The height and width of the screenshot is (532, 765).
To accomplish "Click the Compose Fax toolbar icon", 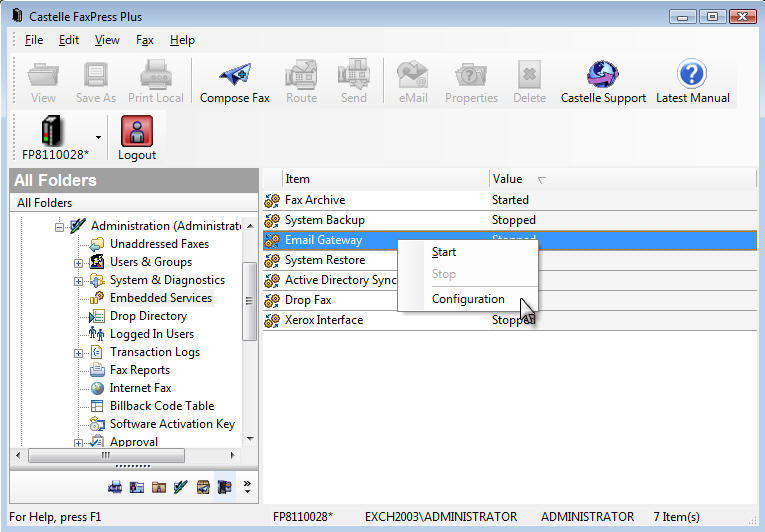I will pyautogui.click(x=234, y=76).
